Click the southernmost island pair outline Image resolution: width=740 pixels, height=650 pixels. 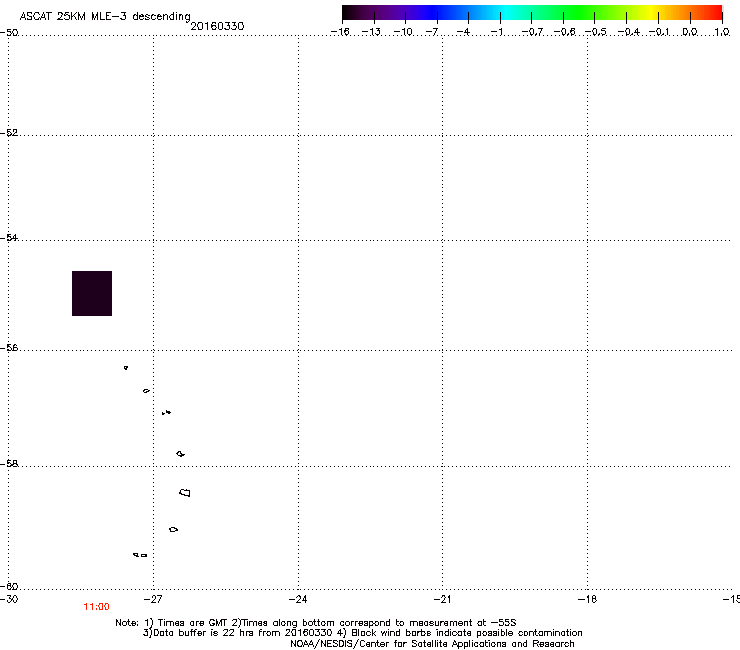click(140, 555)
